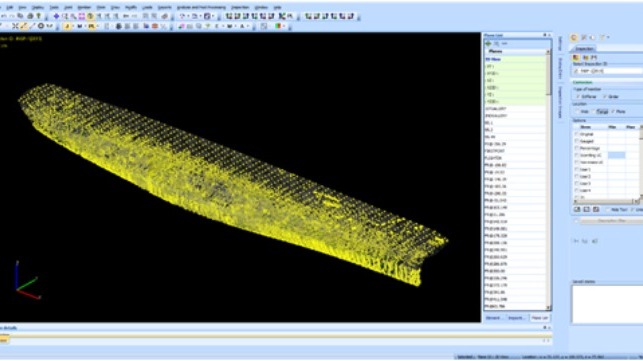Click the black target circle icon in second toolbar
Image resolution: width=643 pixels, height=361 pixels.
point(41,26)
